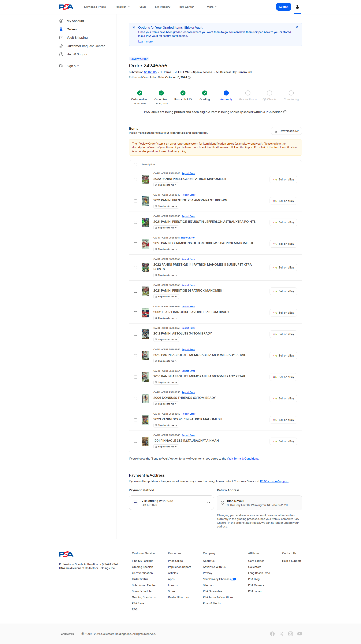Click the Instagram icon in footer
The height and width of the screenshot is (644, 361).
291,634
